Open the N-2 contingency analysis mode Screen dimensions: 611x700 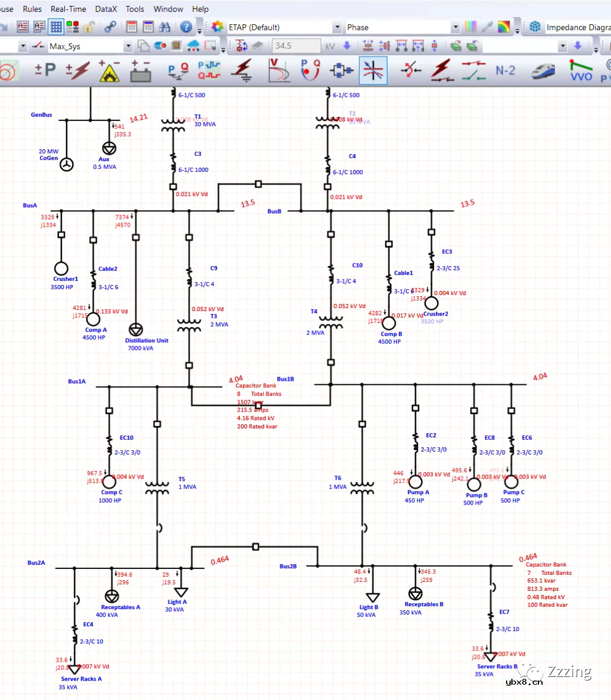pos(505,70)
